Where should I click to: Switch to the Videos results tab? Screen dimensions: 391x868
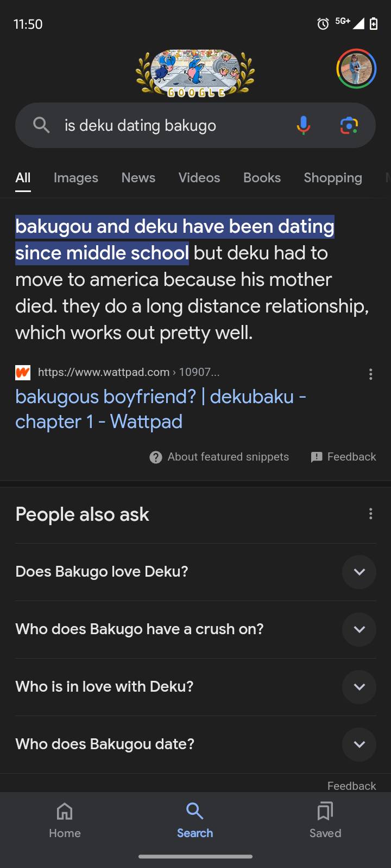click(199, 178)
